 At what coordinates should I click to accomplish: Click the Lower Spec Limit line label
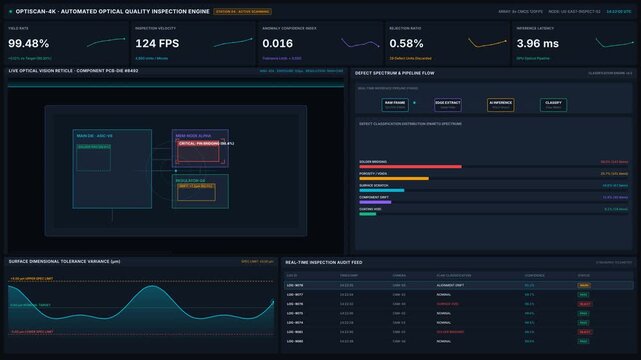(x=31, y=332)
